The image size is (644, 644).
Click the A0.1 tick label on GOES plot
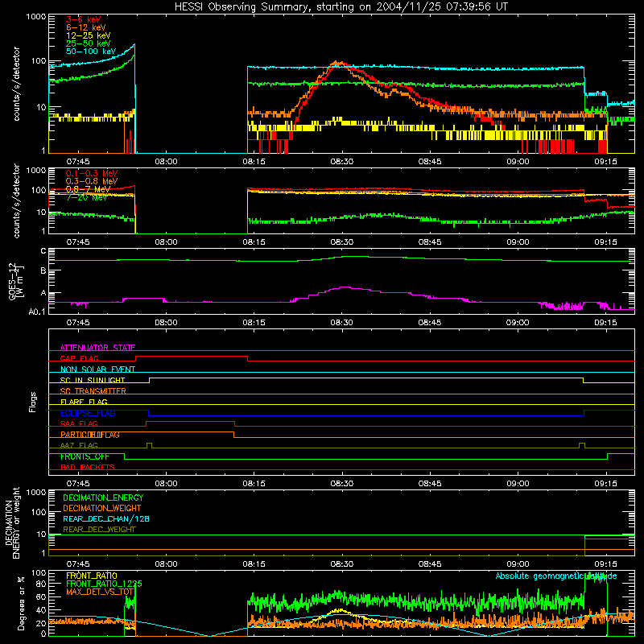(x=37, y=312)
